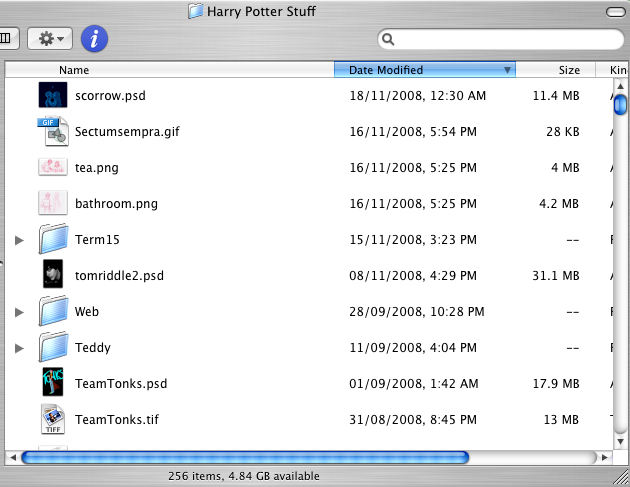The width and height of the screenshot is (630, 487).
Task: Click the Web folder name
Action: click(87, 311)
